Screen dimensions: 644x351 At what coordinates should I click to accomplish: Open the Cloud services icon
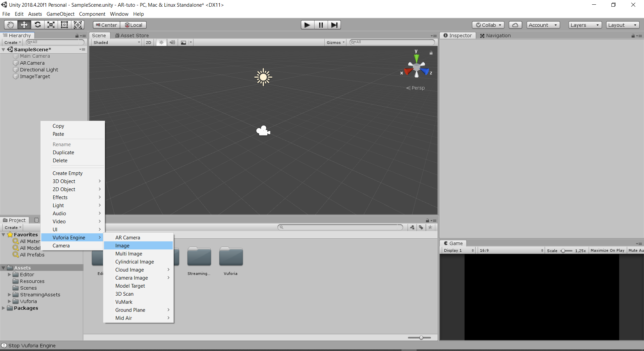(515, 25)
